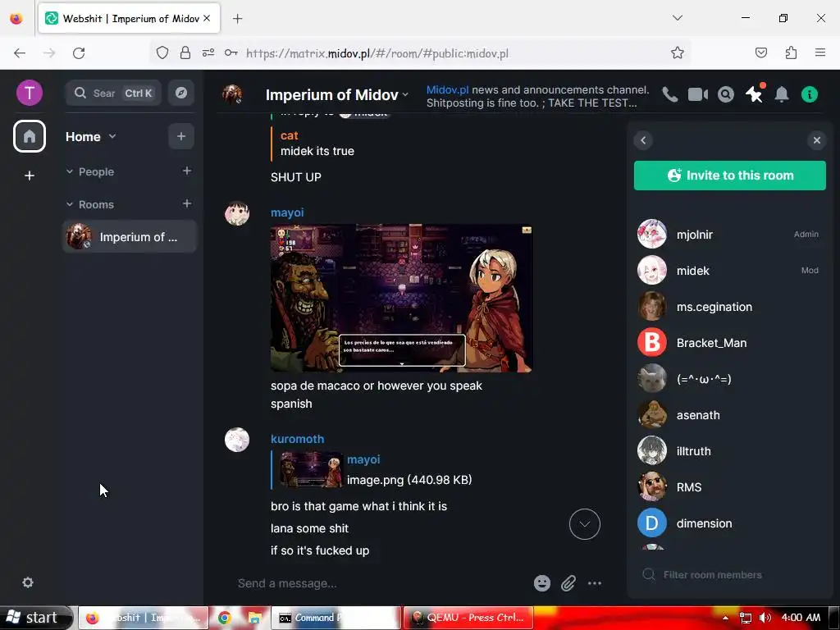Select the Webshit Imperium of Midov tab
This screenshot has width=840, height=630.
tap(129, 18)
